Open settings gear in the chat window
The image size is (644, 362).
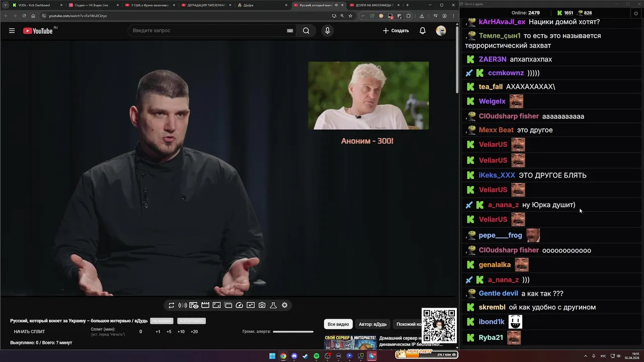point(636,13)
